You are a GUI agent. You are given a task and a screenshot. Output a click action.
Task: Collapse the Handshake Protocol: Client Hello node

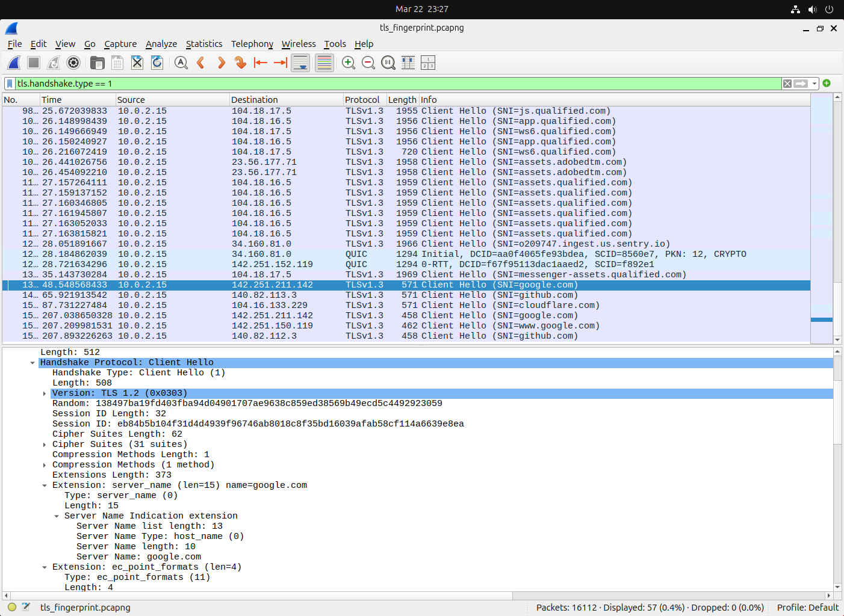[x=33, y=363]
